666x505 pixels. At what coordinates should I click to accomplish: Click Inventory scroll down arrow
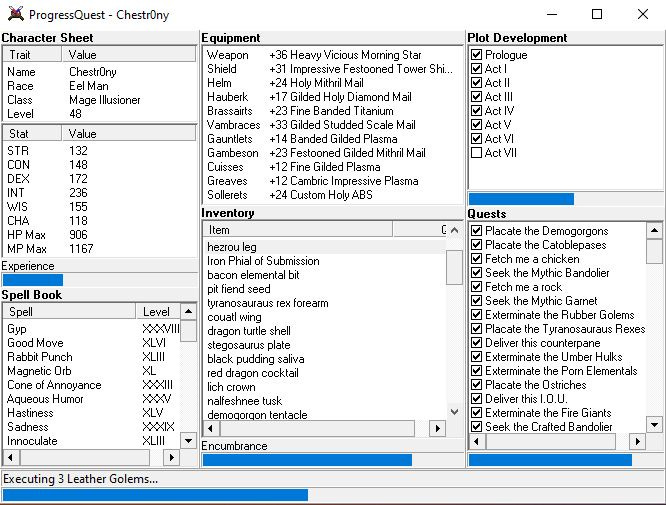(x=454, y=412)
